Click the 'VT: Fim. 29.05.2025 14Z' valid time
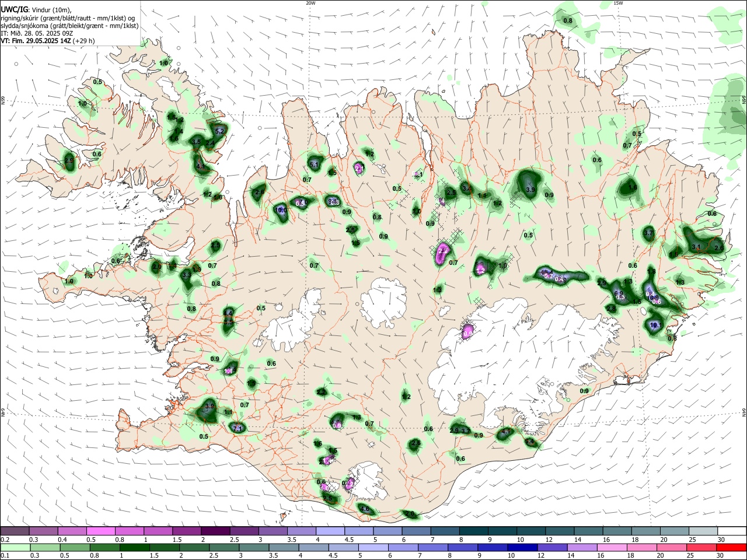Screen dimensions: 747x560 (x=36, y=41)
